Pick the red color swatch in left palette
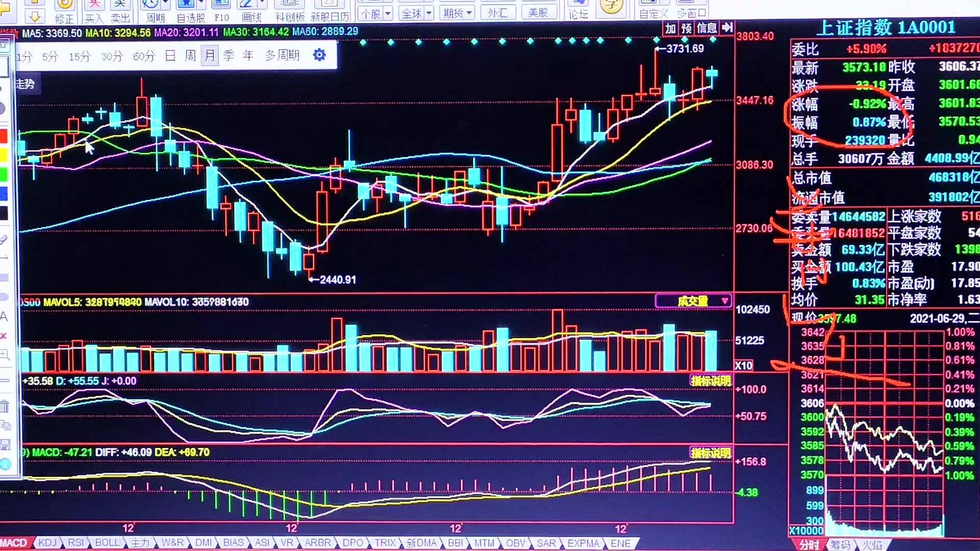 4,136
